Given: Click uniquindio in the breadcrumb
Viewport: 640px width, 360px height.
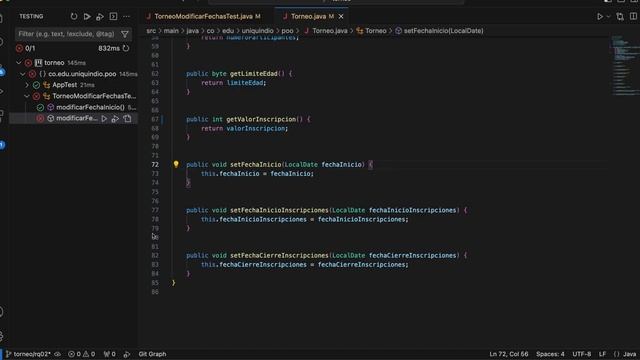Looking at the screenshot, I should coord(258,31).
